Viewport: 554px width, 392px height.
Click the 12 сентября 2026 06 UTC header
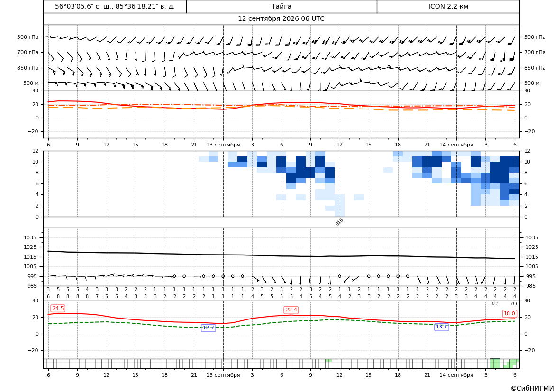[281, 19]
